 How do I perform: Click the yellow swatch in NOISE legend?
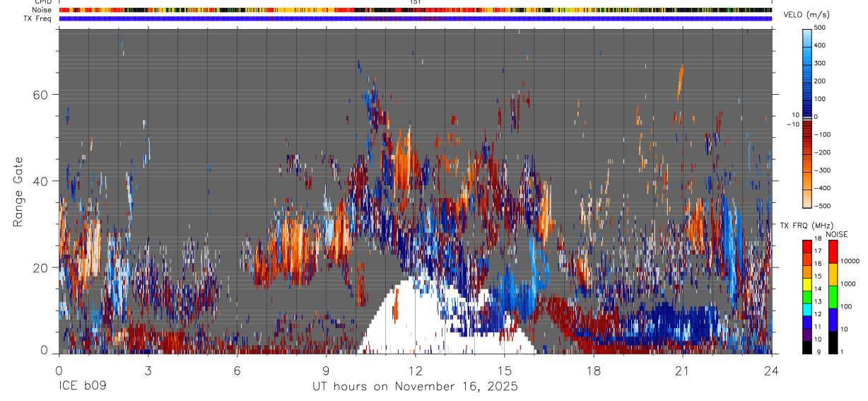[833, 274]
